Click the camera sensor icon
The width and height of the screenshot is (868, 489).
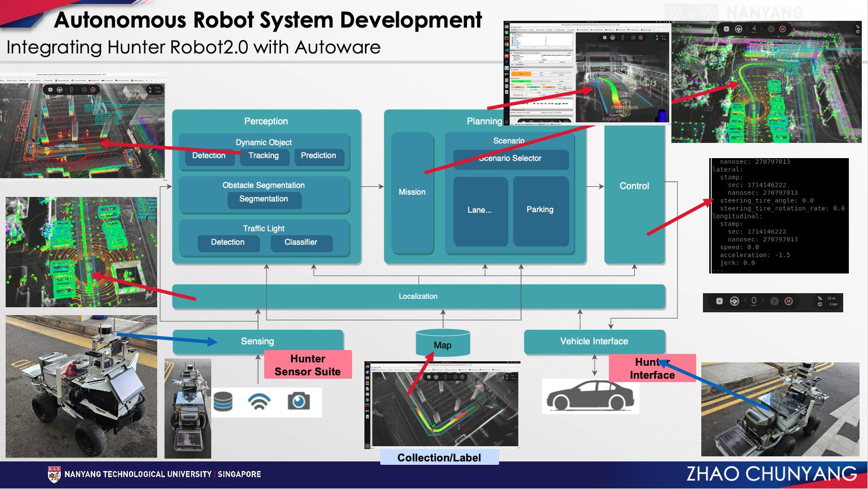pos(299,401)
